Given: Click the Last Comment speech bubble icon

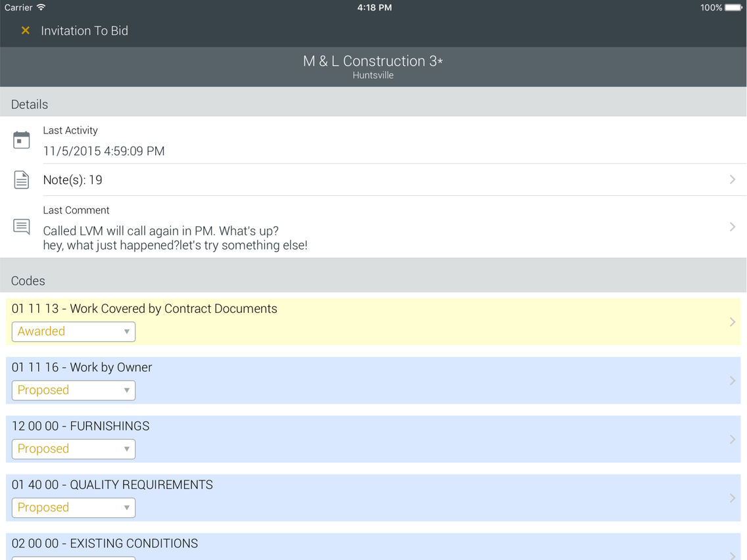Looking at the screenshot, I should [x=22, y=227].
